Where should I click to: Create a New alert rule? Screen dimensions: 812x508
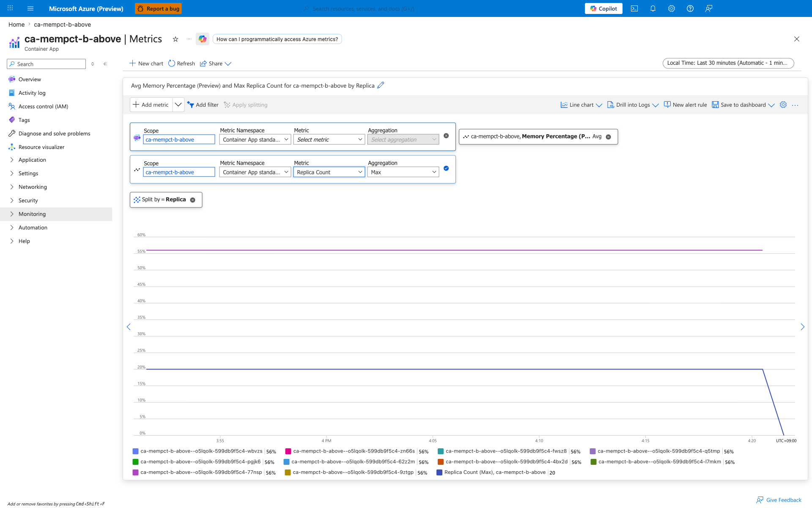point(685,105)
